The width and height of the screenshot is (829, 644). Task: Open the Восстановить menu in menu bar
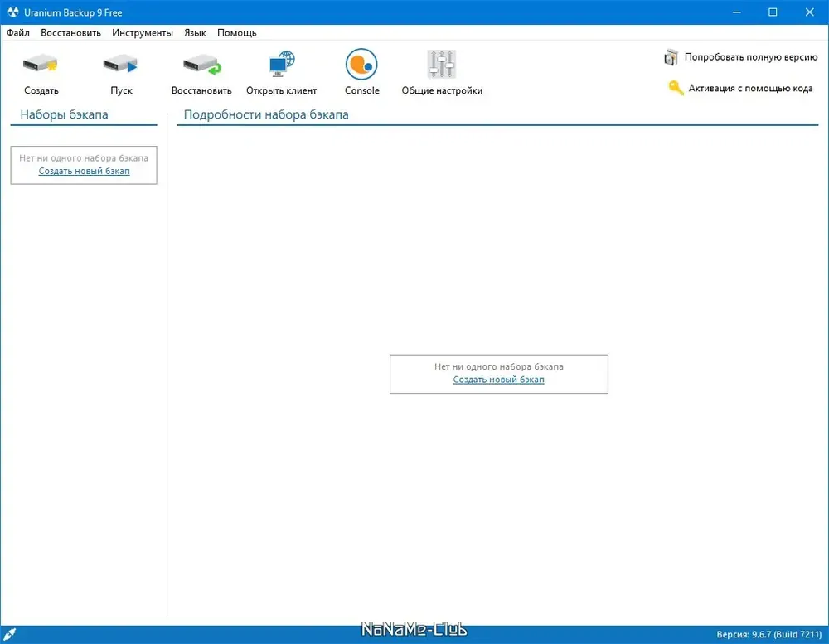click(x=70, y=33)
